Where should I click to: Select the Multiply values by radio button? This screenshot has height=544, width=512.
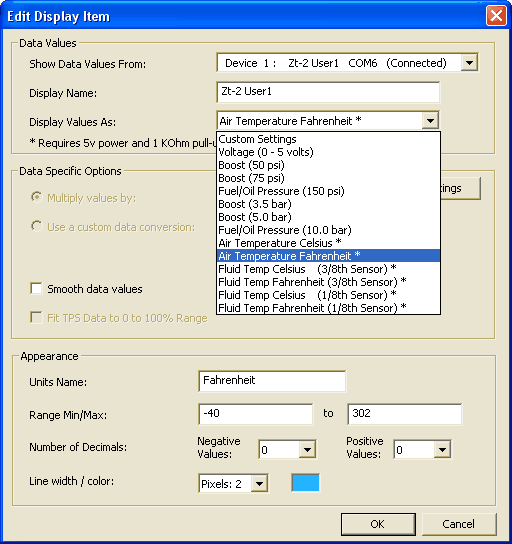36,197
